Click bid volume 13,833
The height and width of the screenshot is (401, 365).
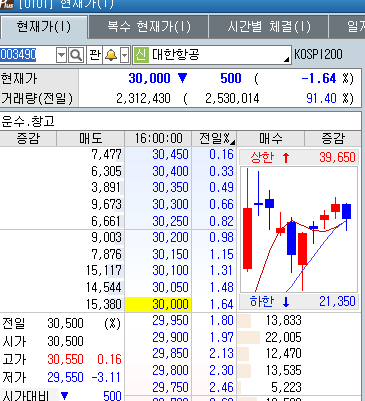click(283, 320)
